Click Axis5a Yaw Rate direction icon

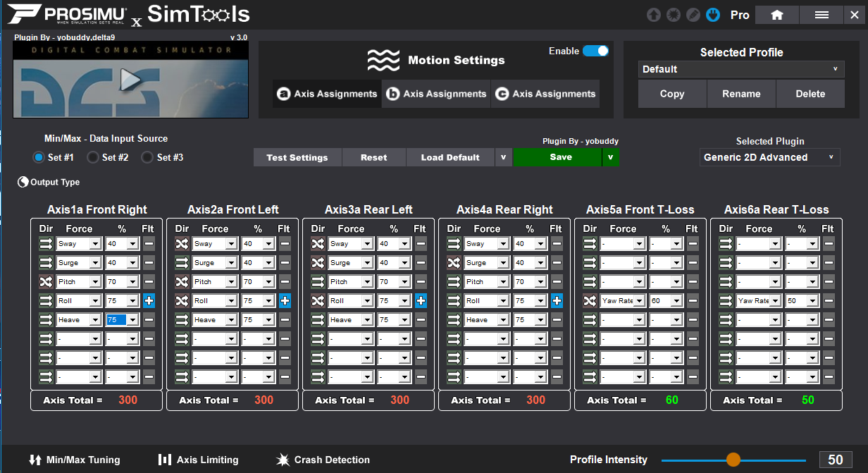[590, 300]
